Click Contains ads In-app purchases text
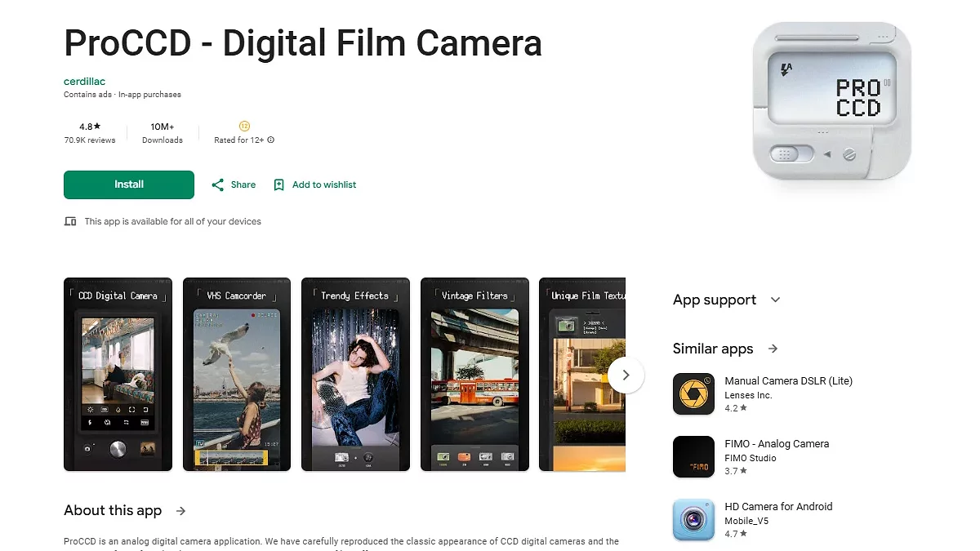Viewport: 980px width, 551px height. (x=122, y=95)
